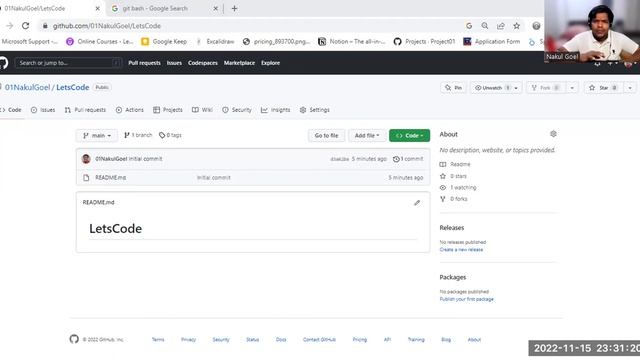Close the 01NakulGoel/LetsCode tab
640x360 pixels.
[x=98, y=8]
